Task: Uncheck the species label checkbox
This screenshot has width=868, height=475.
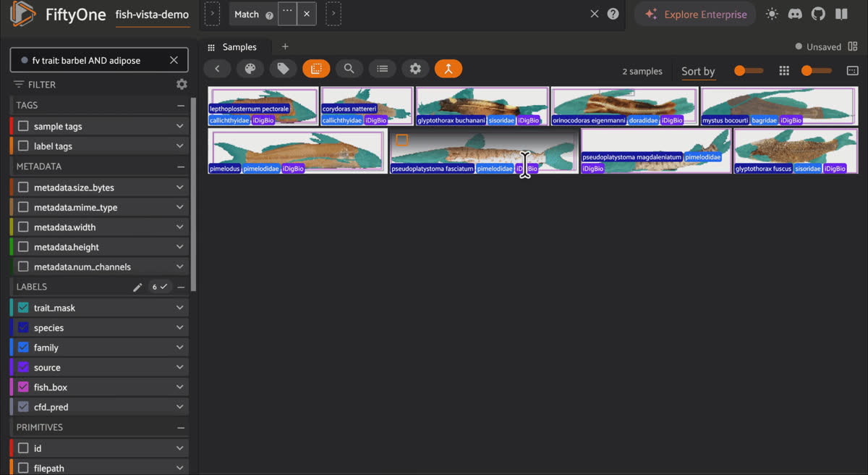Action: 23,328
